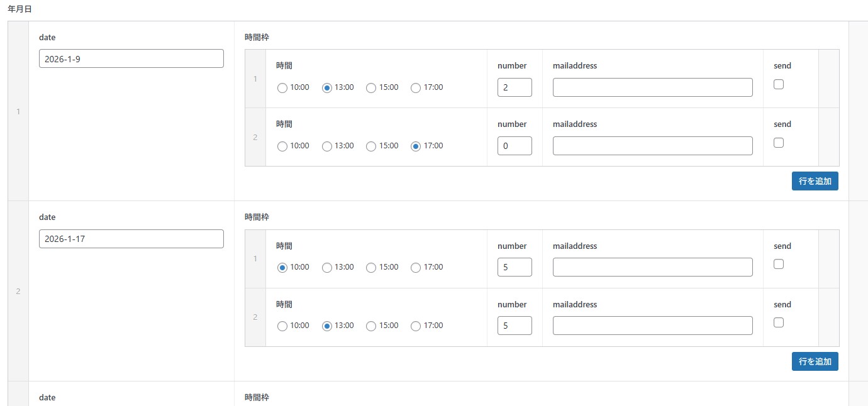Viewport: 868px width, 406px height.
Task: Focus mailaddress field in 2026-1-17 first slot
Action: point(652,267)
